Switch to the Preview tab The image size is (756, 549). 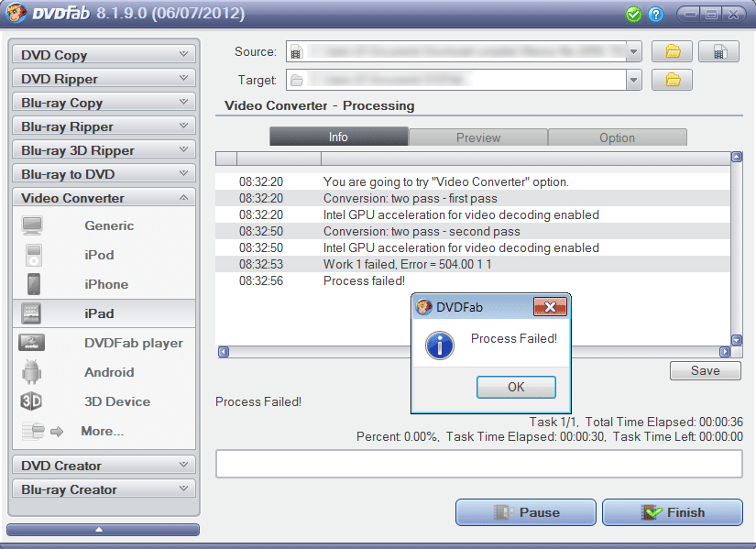click(x=477, y=137)
